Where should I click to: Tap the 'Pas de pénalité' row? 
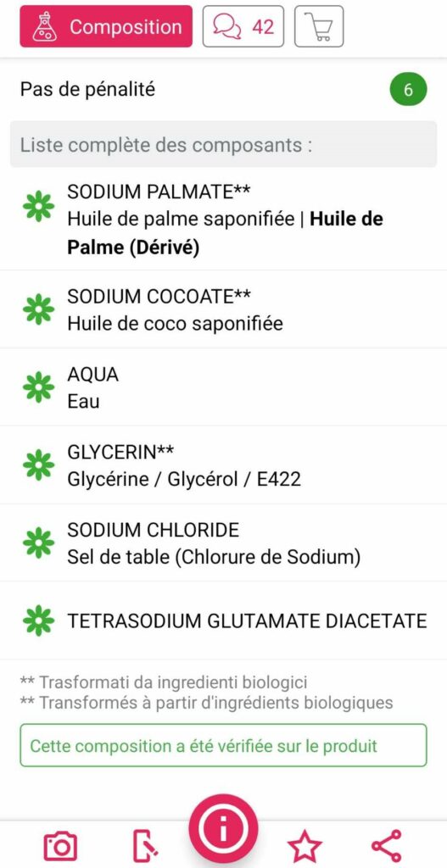[x=223, y=89]
